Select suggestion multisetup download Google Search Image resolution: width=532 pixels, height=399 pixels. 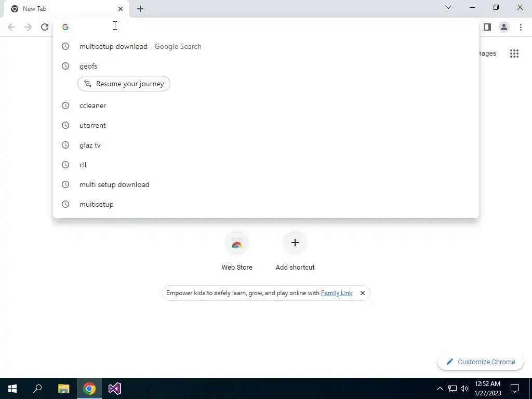tap(266, 46)
